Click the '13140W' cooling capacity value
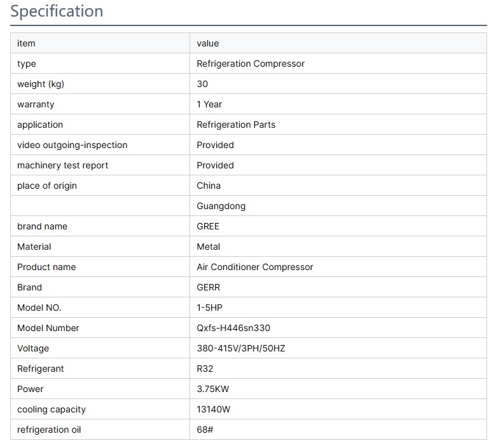496x448 pixels. [x=214, y=409]
